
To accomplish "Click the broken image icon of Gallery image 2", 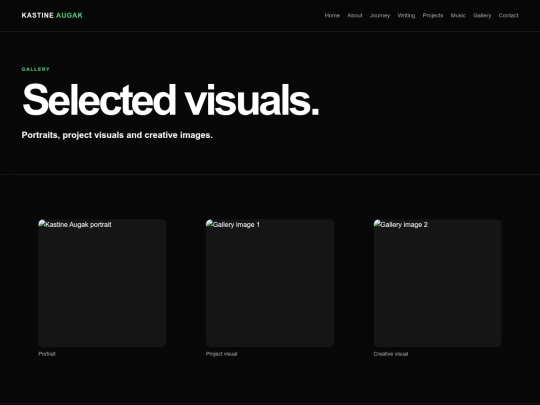I will coord(377,224).
